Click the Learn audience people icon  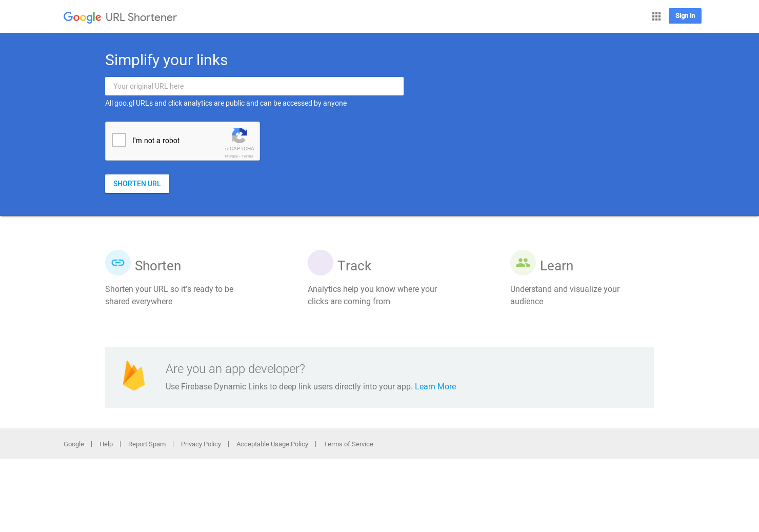point(523,263)
